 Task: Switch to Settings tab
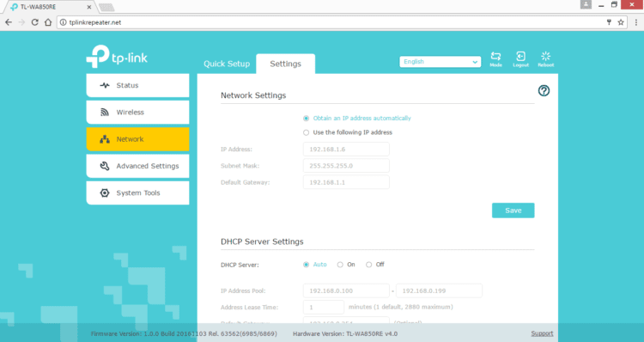285,64
